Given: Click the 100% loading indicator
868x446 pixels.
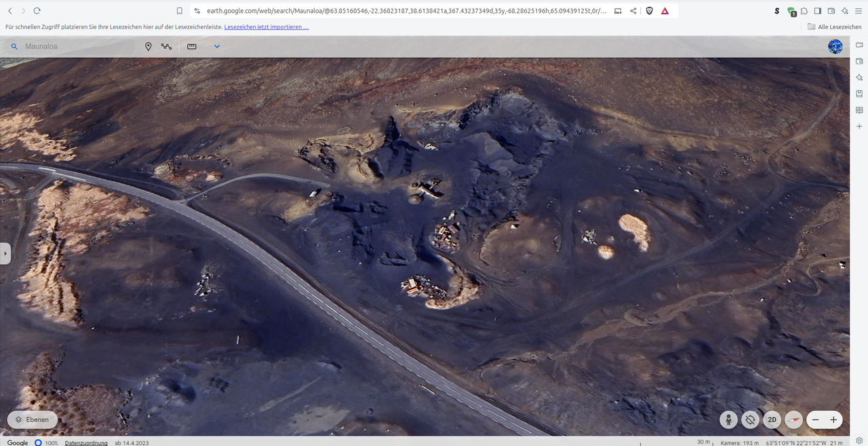Looking at the screenshot, I should click(47, 443).
